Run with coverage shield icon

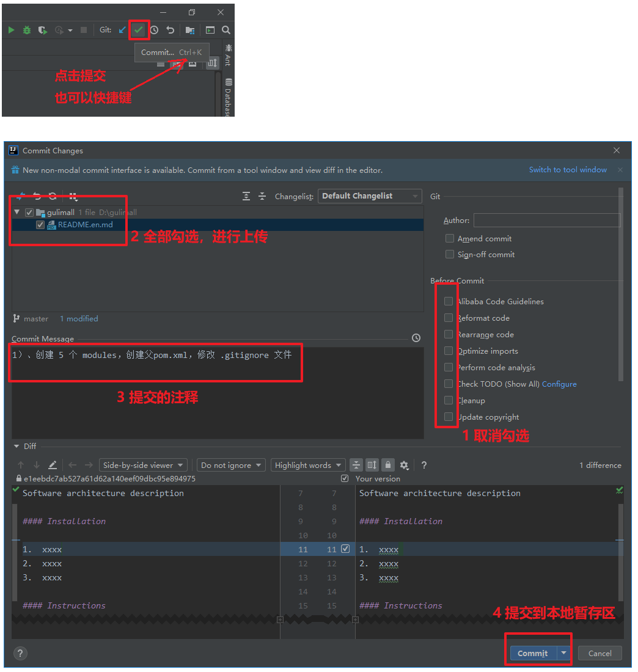click(x=42, y=30)
